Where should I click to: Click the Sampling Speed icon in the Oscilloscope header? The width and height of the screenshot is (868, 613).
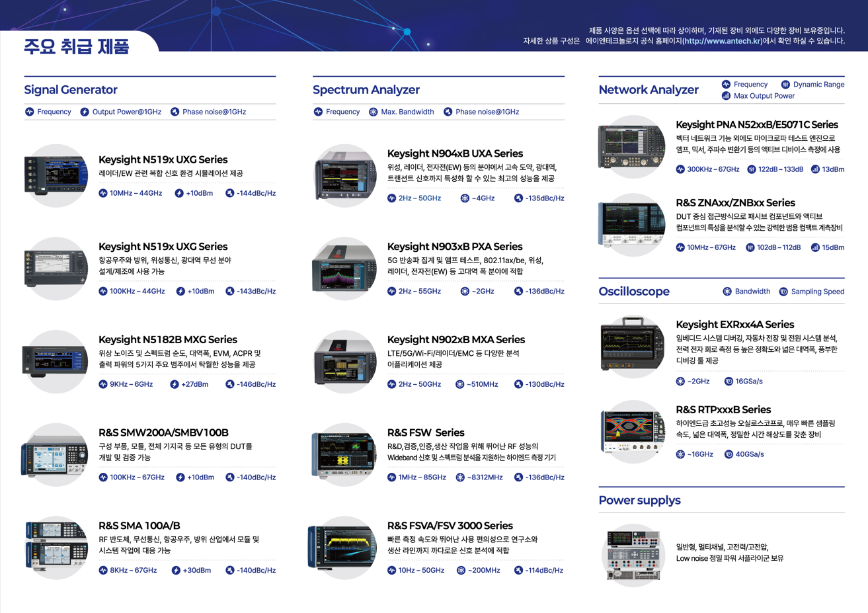(783, 292)
